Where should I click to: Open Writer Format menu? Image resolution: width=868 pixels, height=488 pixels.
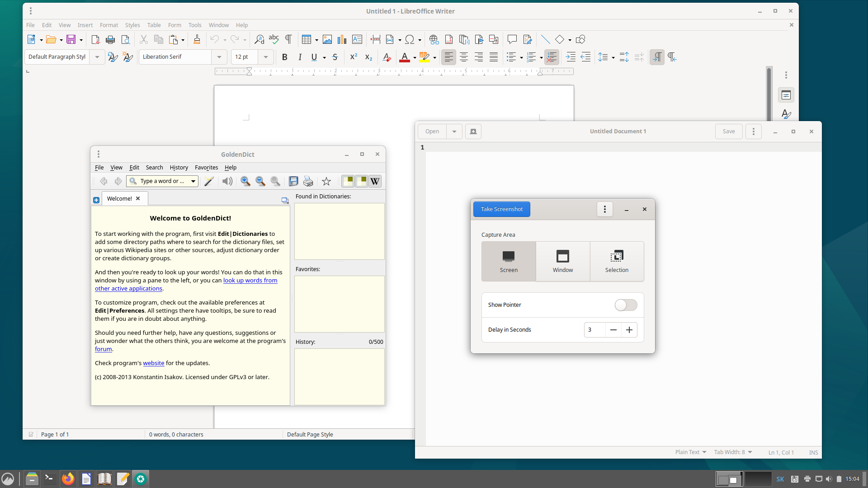(x=109, y=25)
